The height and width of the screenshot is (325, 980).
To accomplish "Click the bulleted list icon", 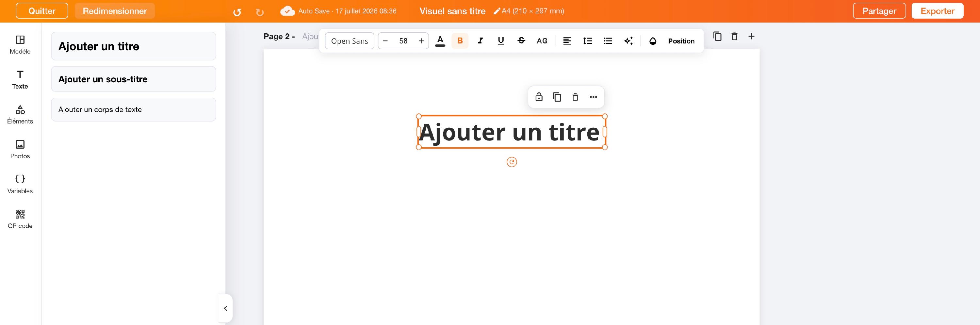I will [608, 41].
